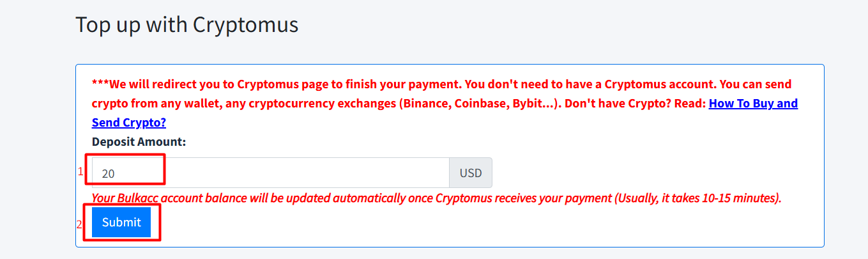Click the word Bybit in the notice
868x259 pixels.
pyautogui.click(x=535, y=104)
